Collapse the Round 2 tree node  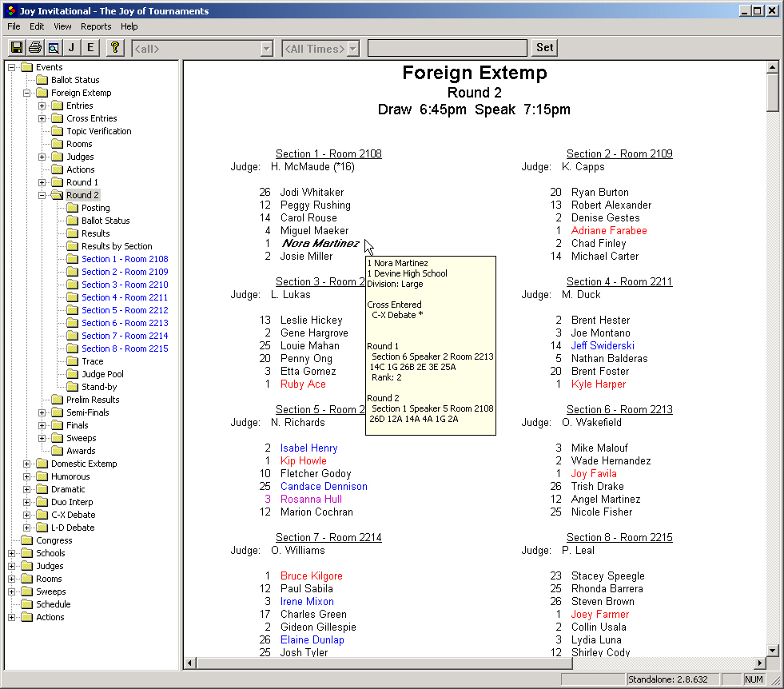click(x=42, y=195)
